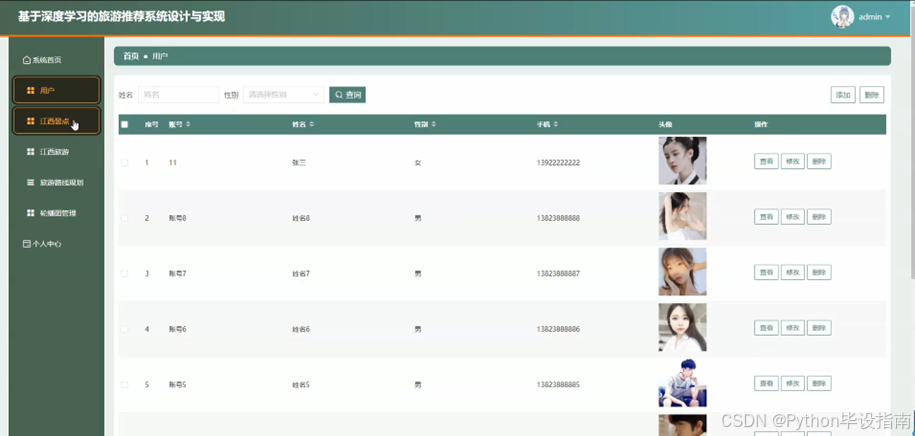The image size is (915, 436).
Task: Open 江西景点 in sidebar
Action: coord(57,121)
